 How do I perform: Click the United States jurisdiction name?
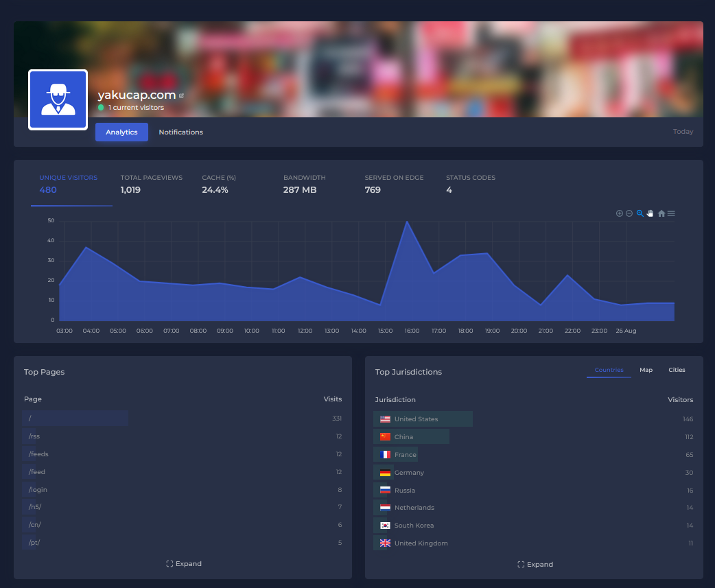(416, 419)
